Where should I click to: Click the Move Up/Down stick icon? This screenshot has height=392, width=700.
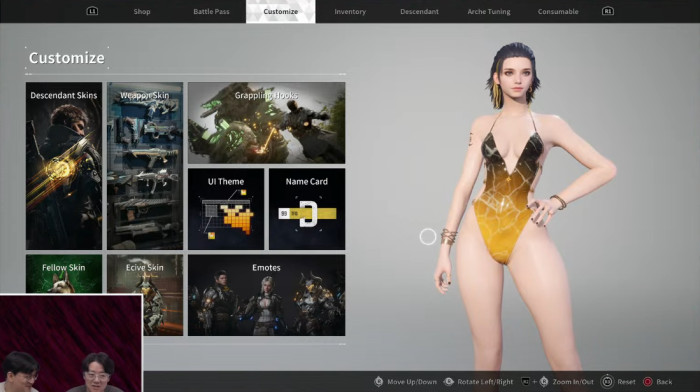click(379, 382)
